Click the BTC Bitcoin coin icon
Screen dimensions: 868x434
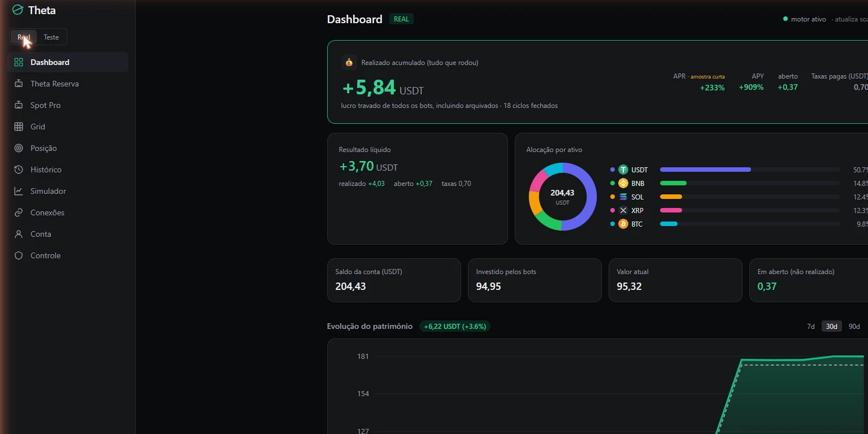click(623, 224)
